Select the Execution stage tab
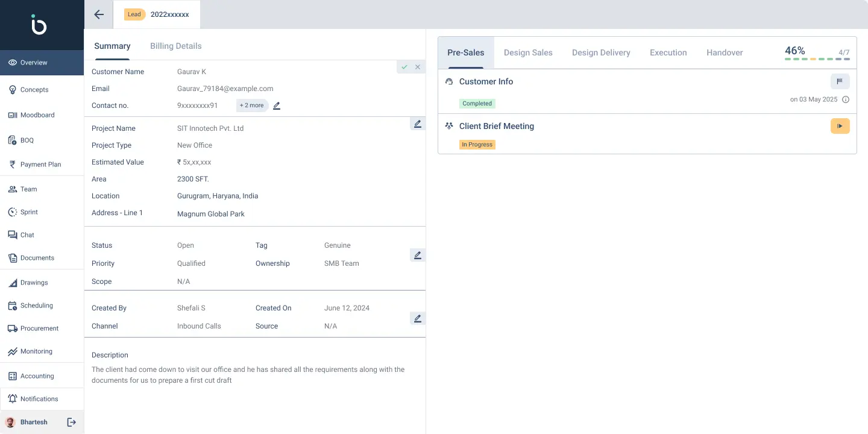This screenshot has height=434, width=868. tap(668, 52)
